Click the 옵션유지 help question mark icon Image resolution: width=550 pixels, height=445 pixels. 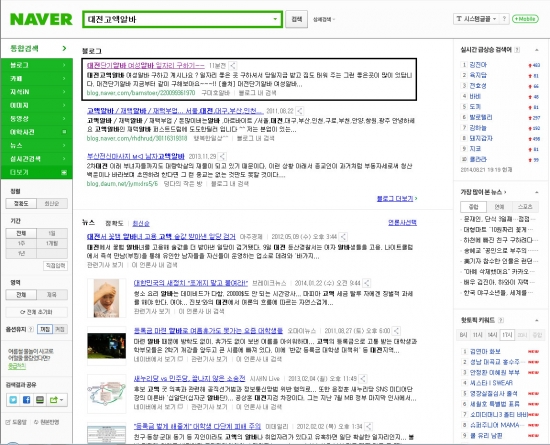click(x=31, y=329)
